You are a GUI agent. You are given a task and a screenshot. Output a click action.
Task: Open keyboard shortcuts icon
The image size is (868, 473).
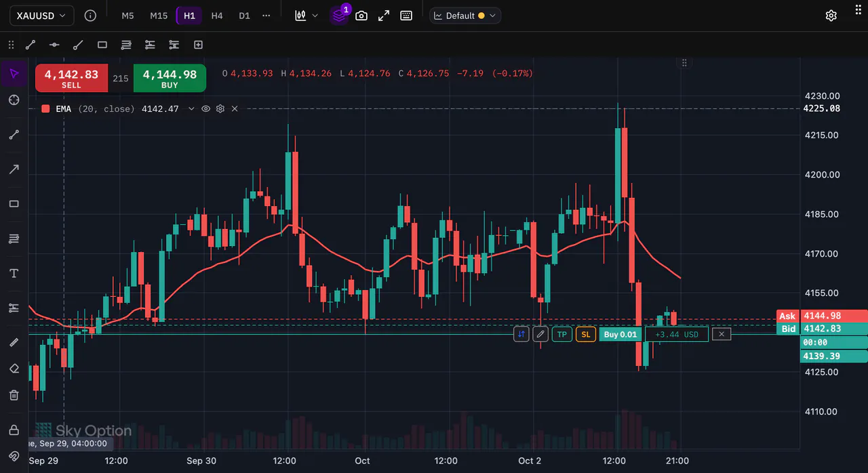point(406,16)
